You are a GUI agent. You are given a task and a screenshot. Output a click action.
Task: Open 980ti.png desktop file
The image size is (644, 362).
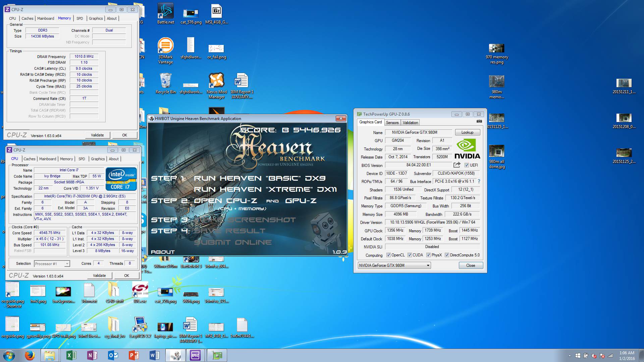click(191, 297)
